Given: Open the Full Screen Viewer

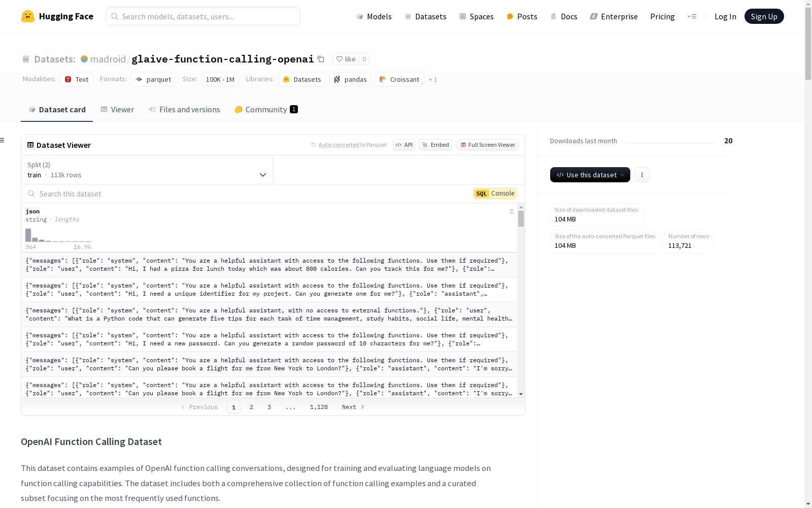Looking at the screenshot, I should [x=487, y=145].
